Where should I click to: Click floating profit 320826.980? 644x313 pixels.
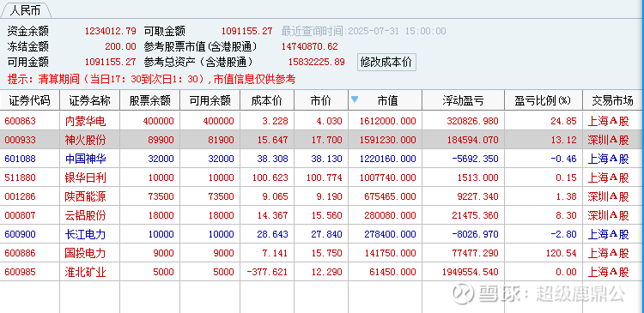click(472, 121)
